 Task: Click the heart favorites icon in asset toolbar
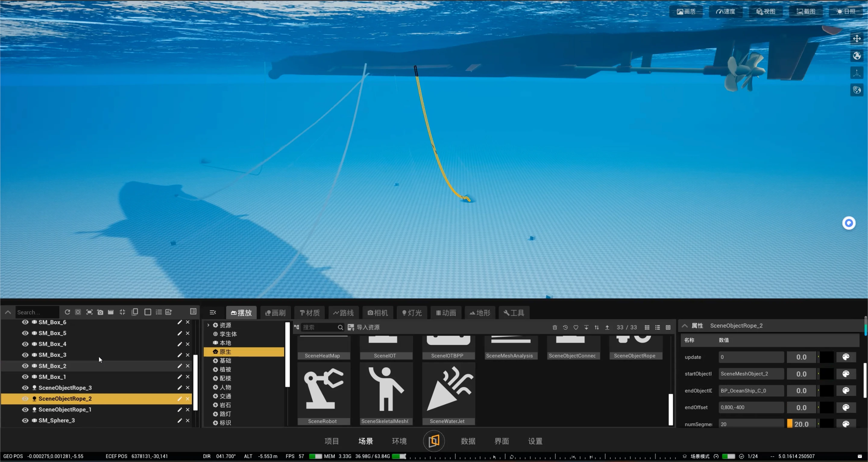(576, 327)
